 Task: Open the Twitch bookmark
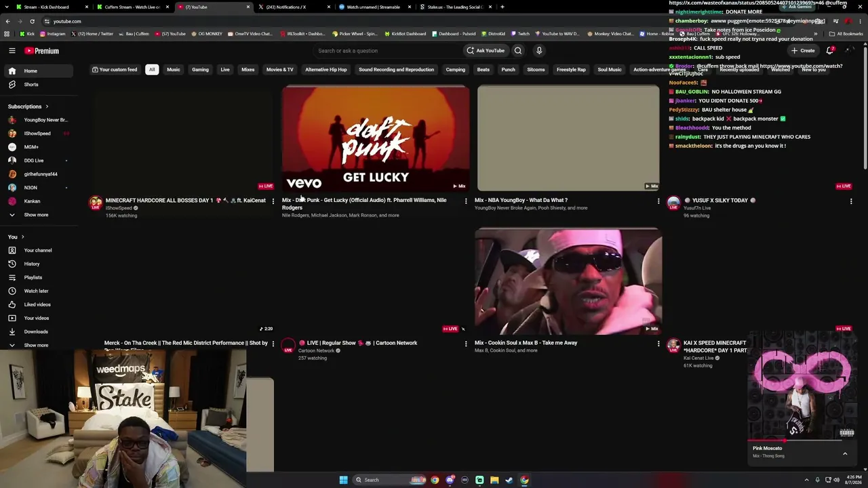tap(521, 34)
